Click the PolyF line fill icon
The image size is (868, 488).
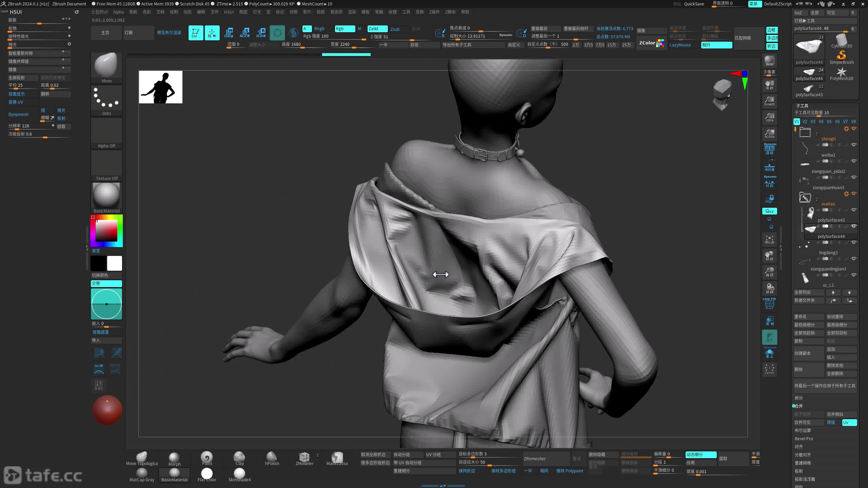pyautogui.click(x=769, y=304)
